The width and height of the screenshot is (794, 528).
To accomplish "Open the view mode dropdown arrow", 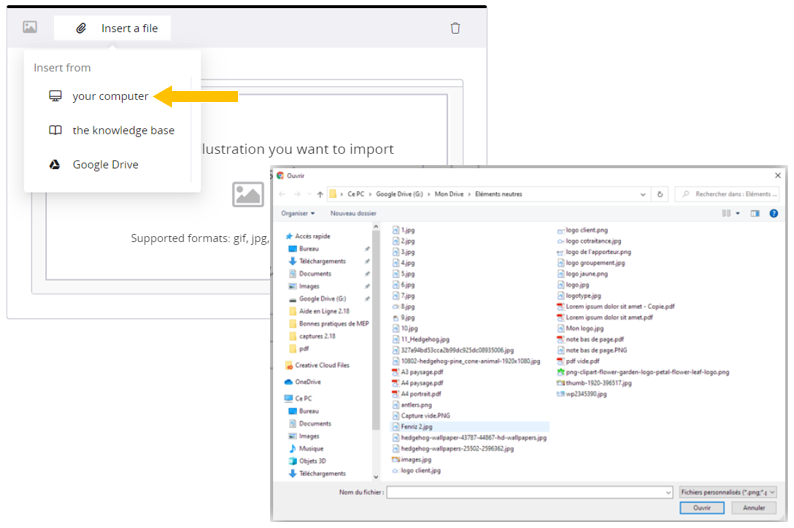I will point(737,213).
